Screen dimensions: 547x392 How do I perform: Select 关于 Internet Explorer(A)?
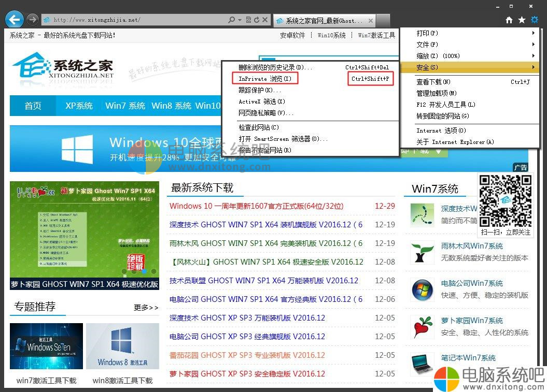click(x=470, y=142)
